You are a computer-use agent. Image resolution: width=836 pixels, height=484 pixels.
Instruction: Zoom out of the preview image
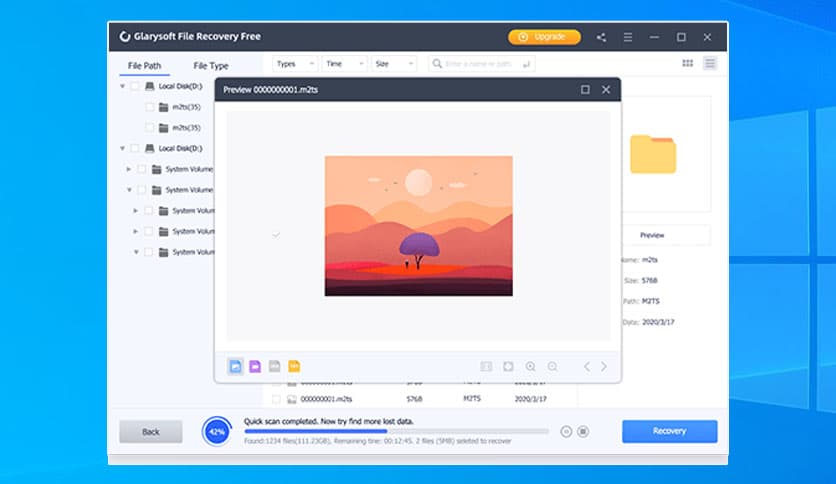pyautogui.click(x=552, y=367)
